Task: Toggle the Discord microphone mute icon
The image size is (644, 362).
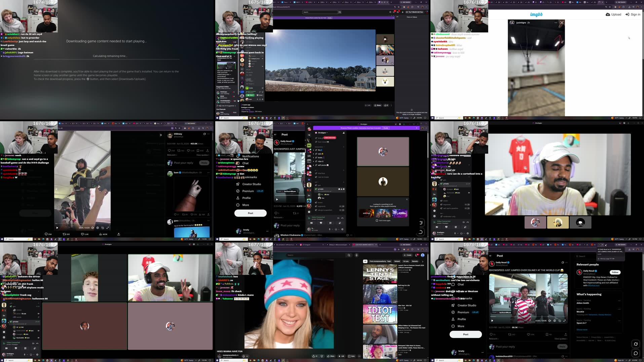Action: pos(330,229)
